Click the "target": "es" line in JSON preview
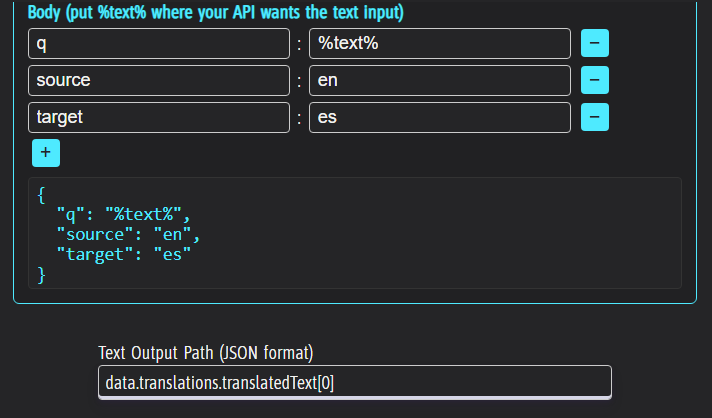This screenshot has width=712, height=418. (x=124, y=255)
